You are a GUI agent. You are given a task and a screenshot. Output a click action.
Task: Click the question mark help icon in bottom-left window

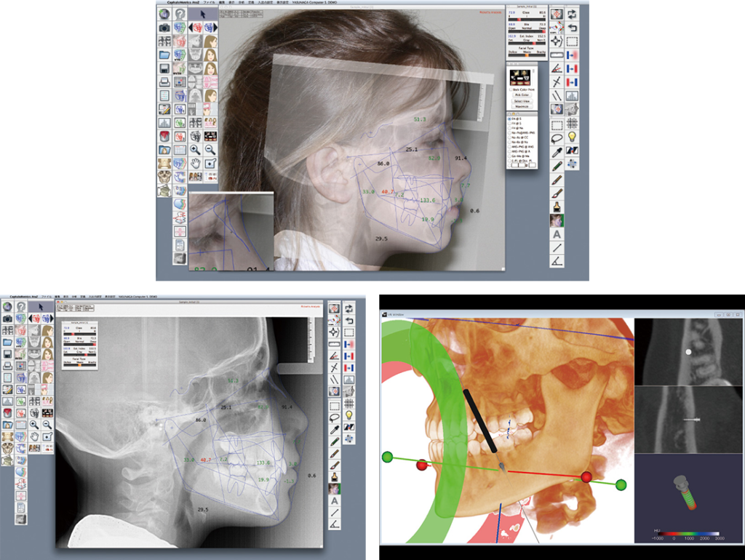(x=22, y=307)
